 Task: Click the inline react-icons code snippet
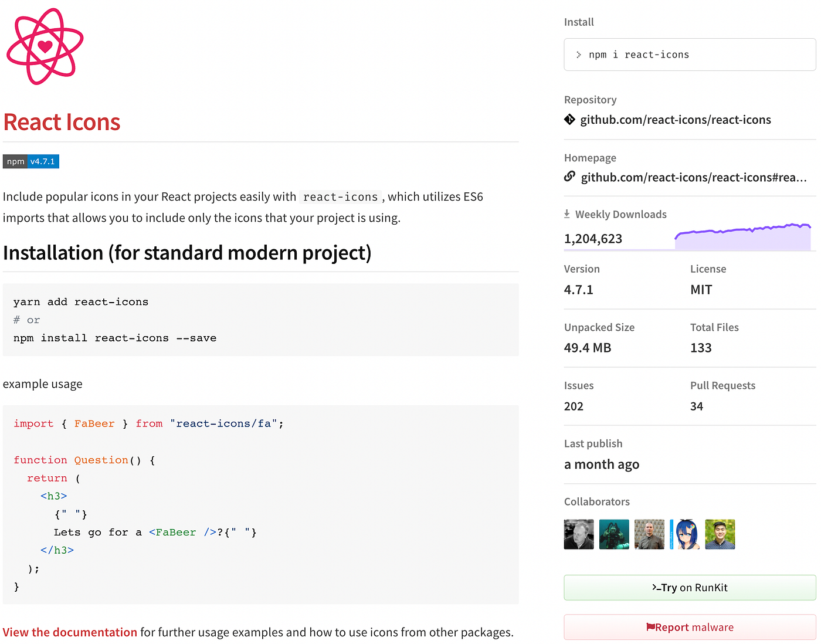pos(340,197)
